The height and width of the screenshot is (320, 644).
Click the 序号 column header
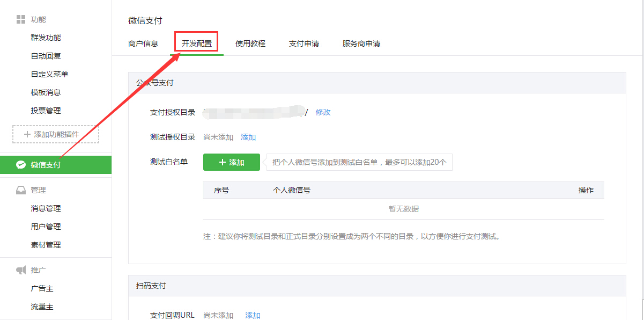tap(221, 190)
